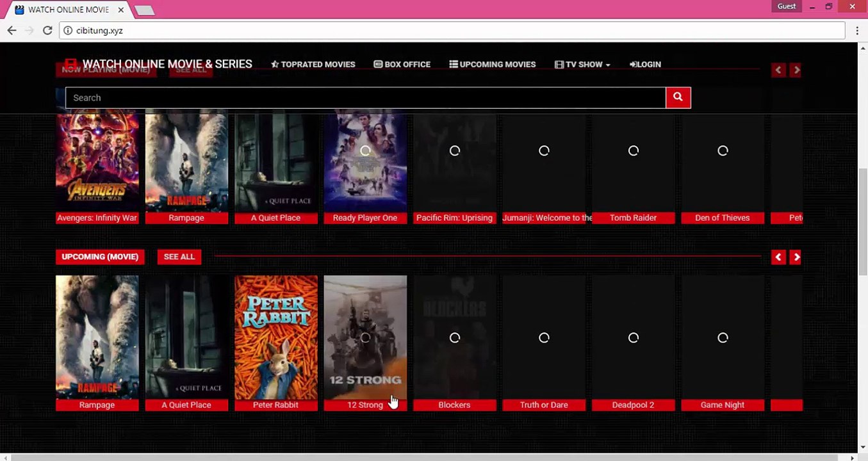
Task: Open the Guest profile button
Action: [787, 6]
